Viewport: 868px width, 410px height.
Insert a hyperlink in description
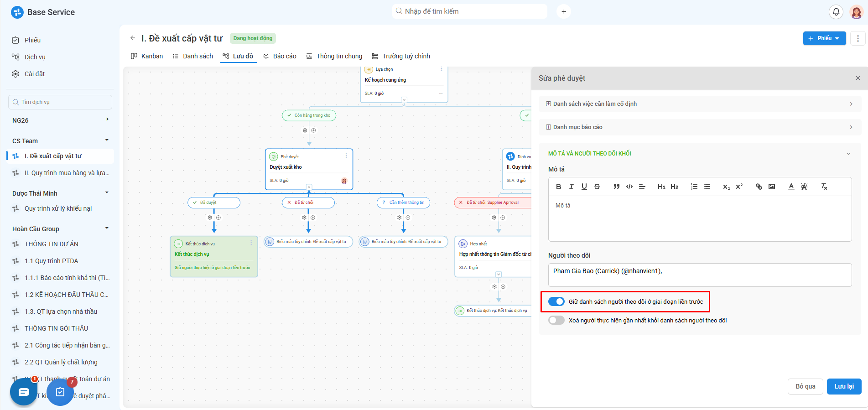[x=759, y=187]
